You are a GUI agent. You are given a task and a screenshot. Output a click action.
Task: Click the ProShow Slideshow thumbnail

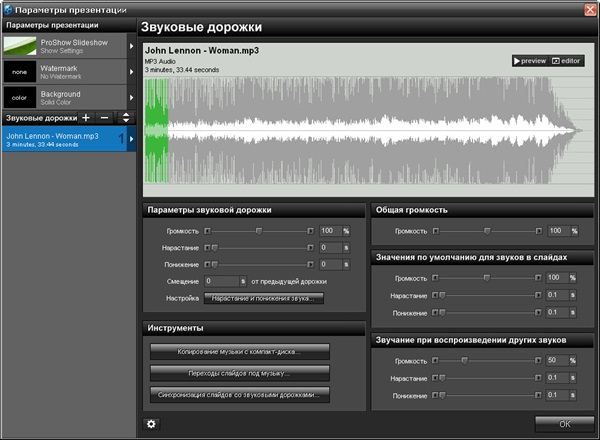coord(19,46)
